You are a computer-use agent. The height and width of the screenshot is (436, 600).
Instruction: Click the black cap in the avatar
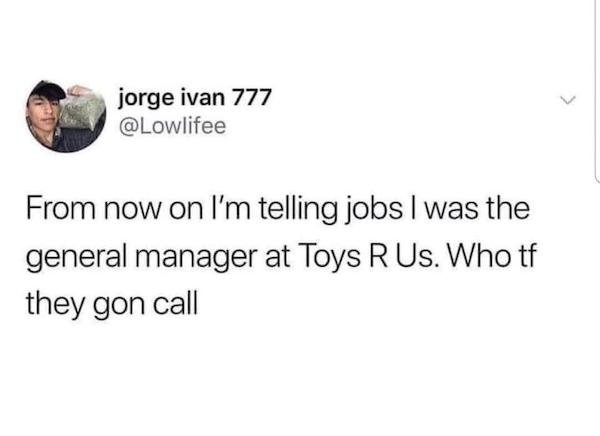pos(48,90)
